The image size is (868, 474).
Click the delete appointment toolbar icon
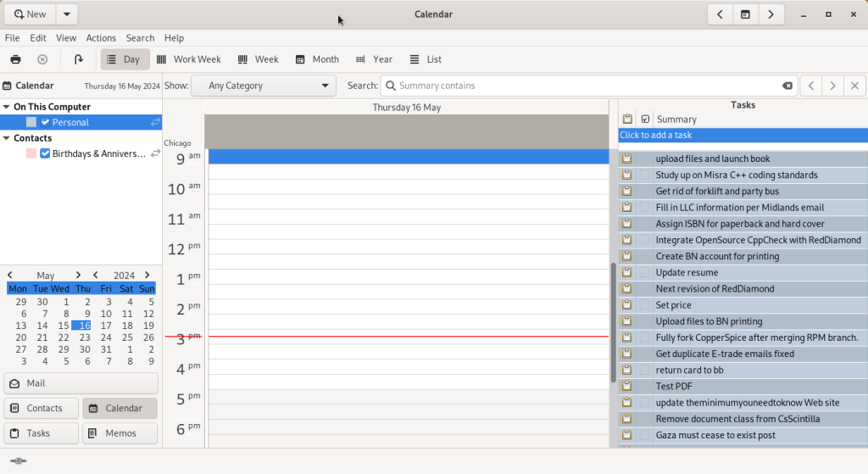(42, 59)
